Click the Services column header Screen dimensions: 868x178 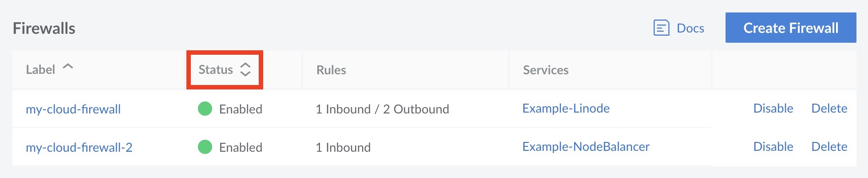545,70
